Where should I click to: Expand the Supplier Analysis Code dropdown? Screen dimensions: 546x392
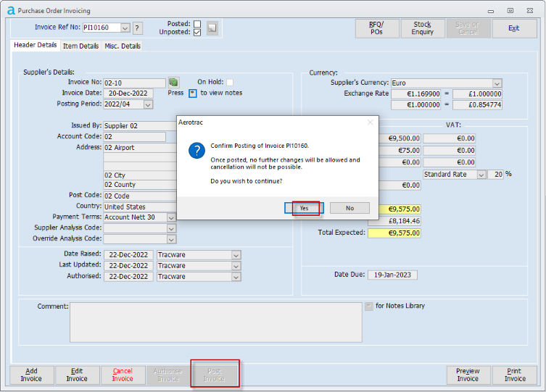[x=171, y=228]
